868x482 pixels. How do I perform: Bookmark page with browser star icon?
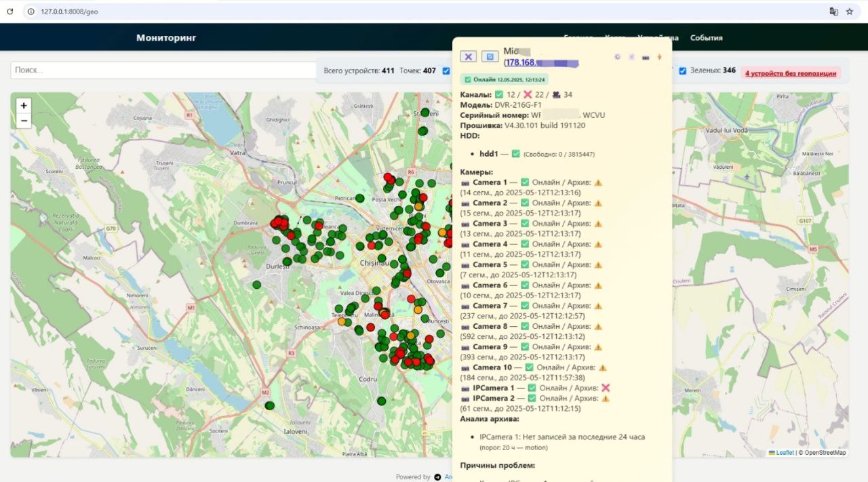point(850,12)
